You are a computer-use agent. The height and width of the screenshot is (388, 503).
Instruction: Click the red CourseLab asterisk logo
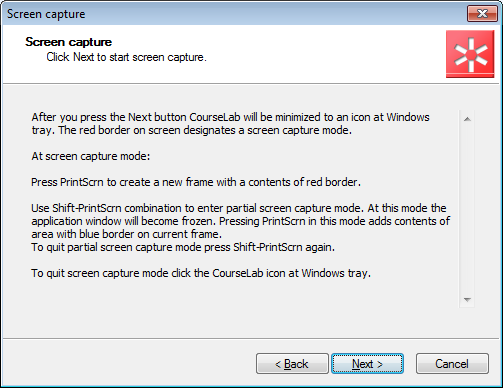click(x=470, y=54)
